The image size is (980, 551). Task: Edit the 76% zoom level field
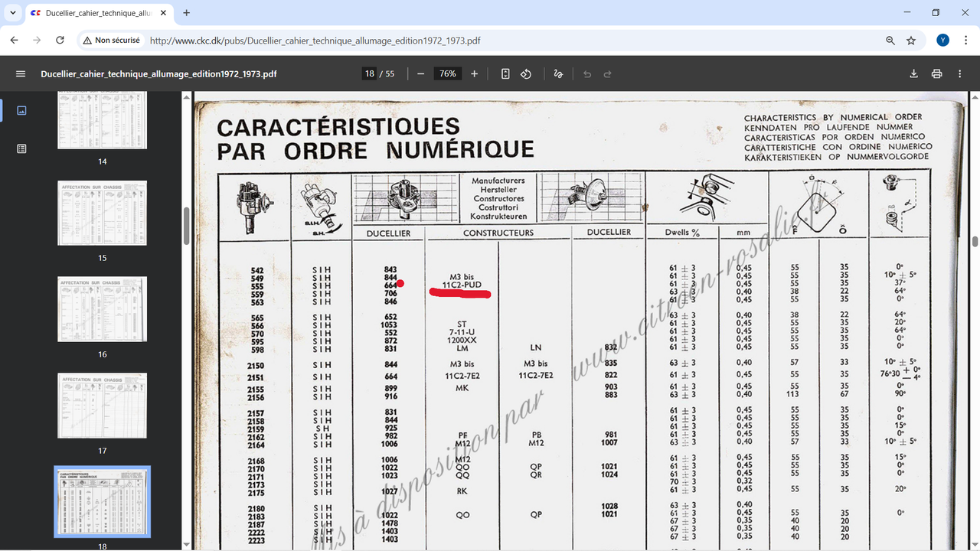448,73
